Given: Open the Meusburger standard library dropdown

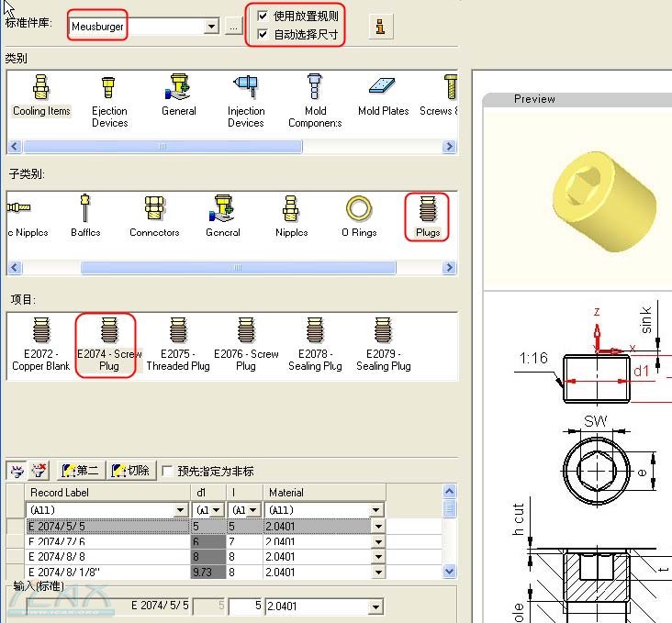Looking at the screenshot, I should pyautogui.click(x=211, y=28).
